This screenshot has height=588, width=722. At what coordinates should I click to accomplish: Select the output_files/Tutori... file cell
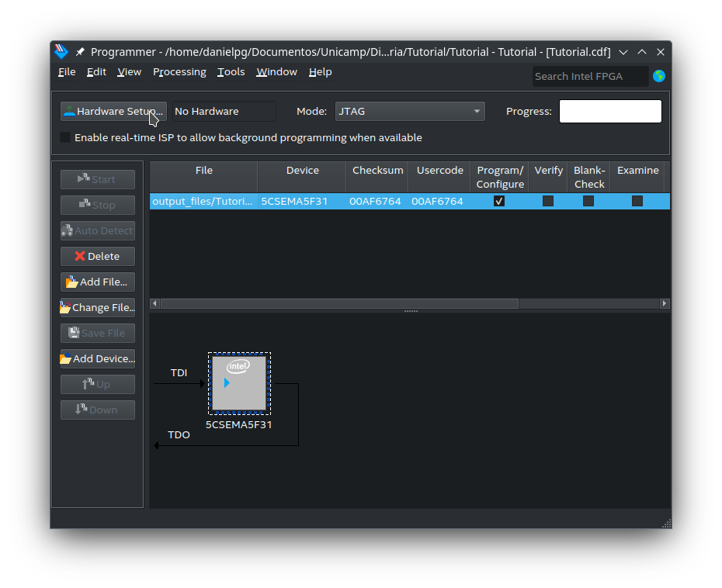[x=203, y=202]
